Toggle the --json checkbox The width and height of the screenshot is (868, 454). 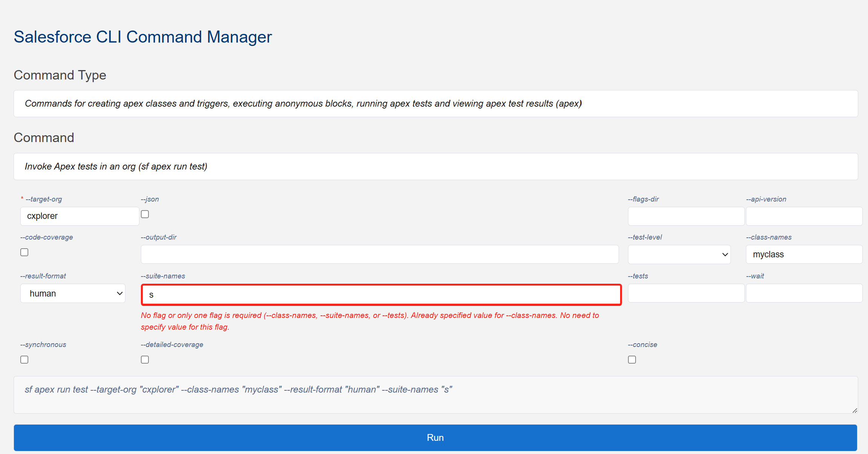[145, 214]
